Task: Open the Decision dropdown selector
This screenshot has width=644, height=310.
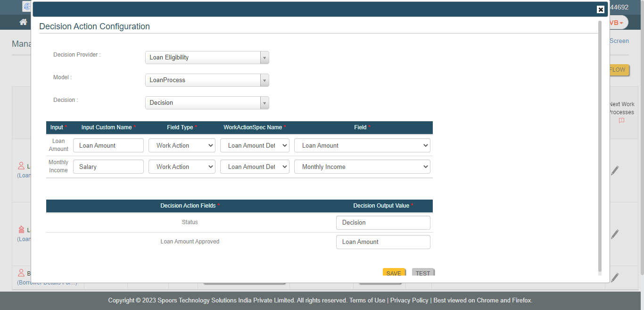Action: pos(264,103)
